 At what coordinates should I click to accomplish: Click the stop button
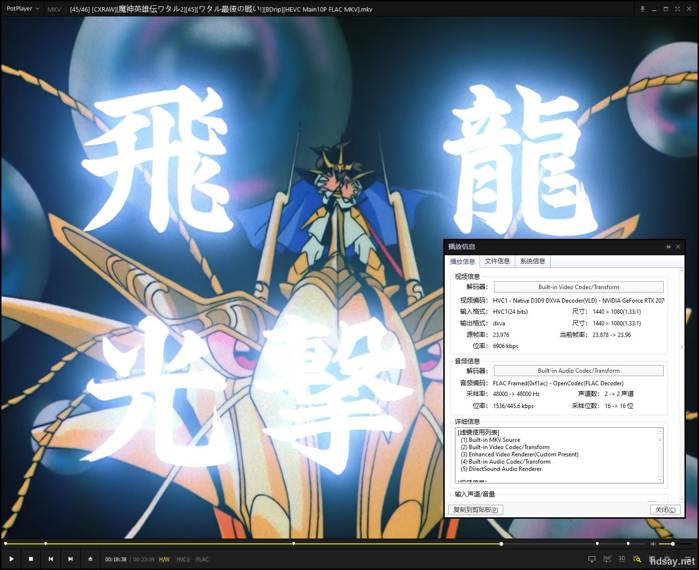tap(31, 559)
